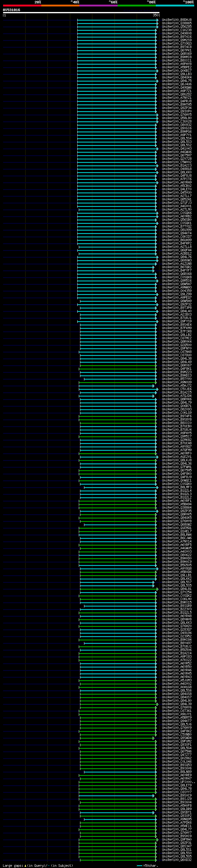Image resolution: width=197 pixels, height=868 pixels.
Task: Select label UniRef100_A9PAY8
Action: pos(177,64)
